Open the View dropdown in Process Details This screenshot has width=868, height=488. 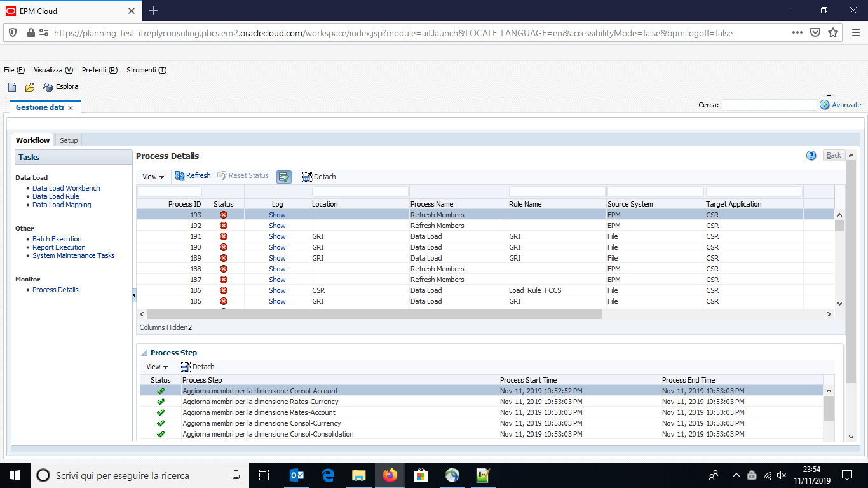click(x=153, y=176)
